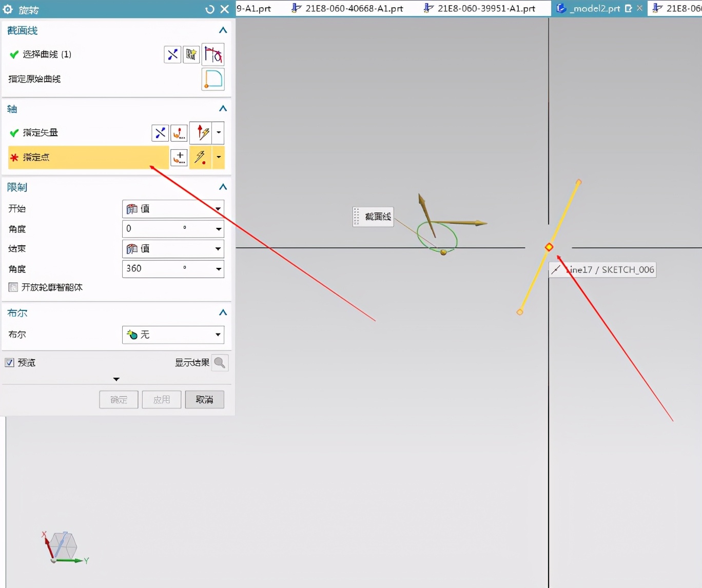Click the 确定 button

tap(119, 400)
